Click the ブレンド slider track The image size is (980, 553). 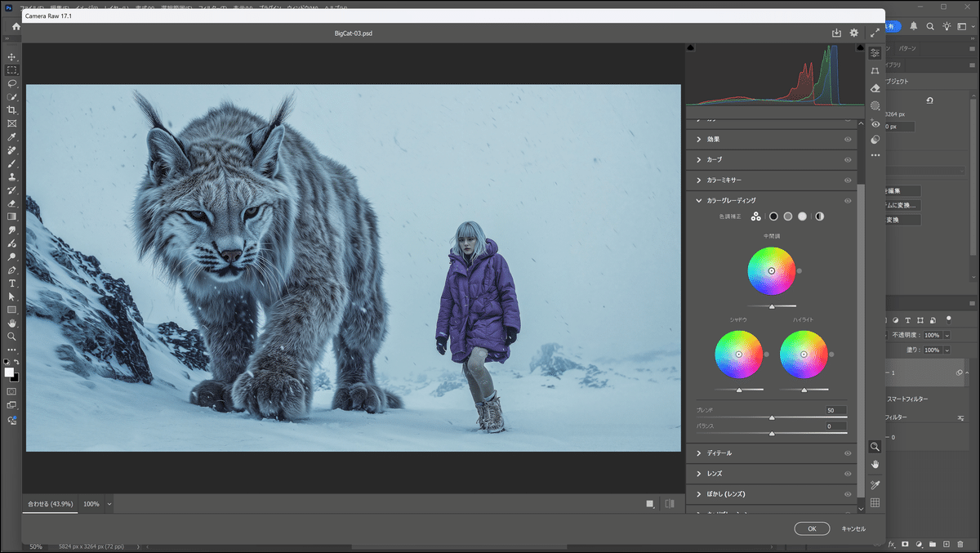coord(772,417)
